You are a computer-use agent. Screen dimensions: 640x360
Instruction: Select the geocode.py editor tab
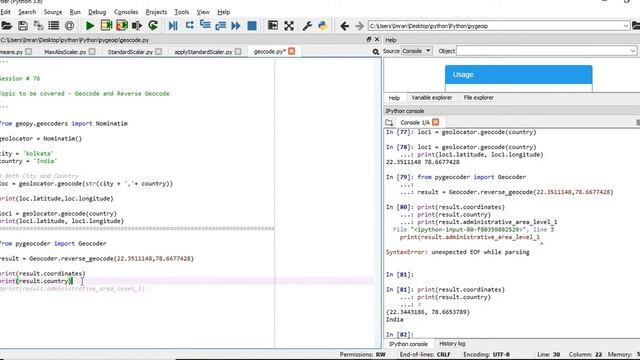pos(269,51)
